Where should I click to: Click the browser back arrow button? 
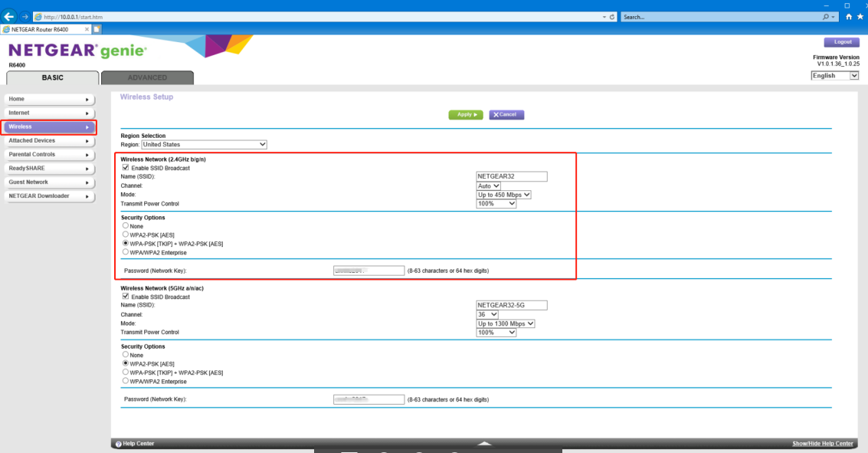9,16
